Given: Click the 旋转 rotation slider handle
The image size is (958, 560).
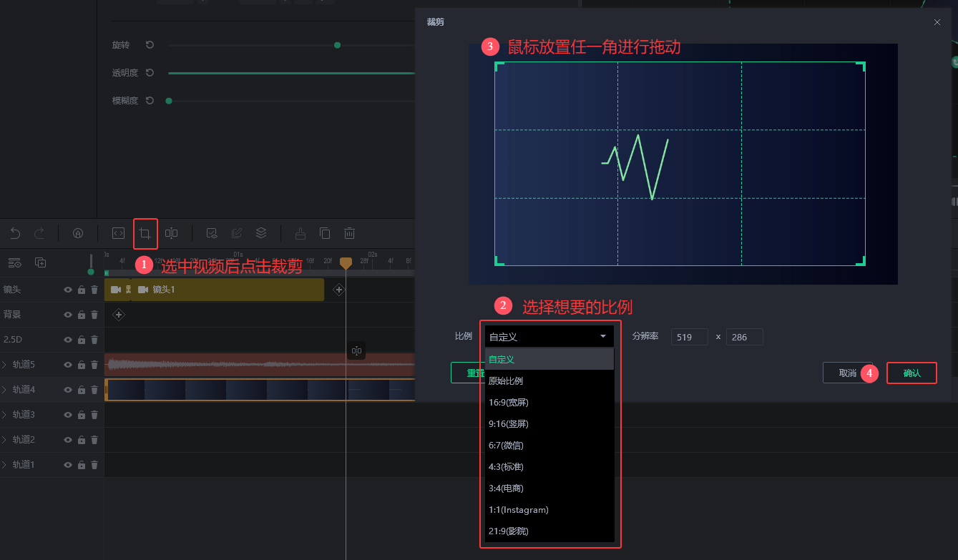Looking at the screenshot, I should [x=337, y=45].
